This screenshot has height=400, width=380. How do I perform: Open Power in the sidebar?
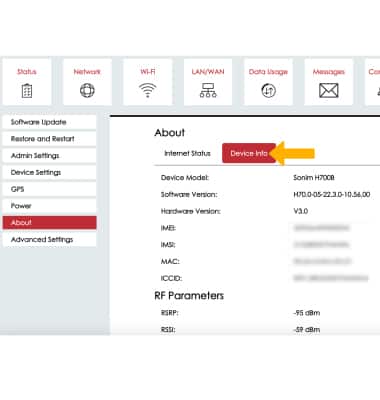(x=49, y=206)
